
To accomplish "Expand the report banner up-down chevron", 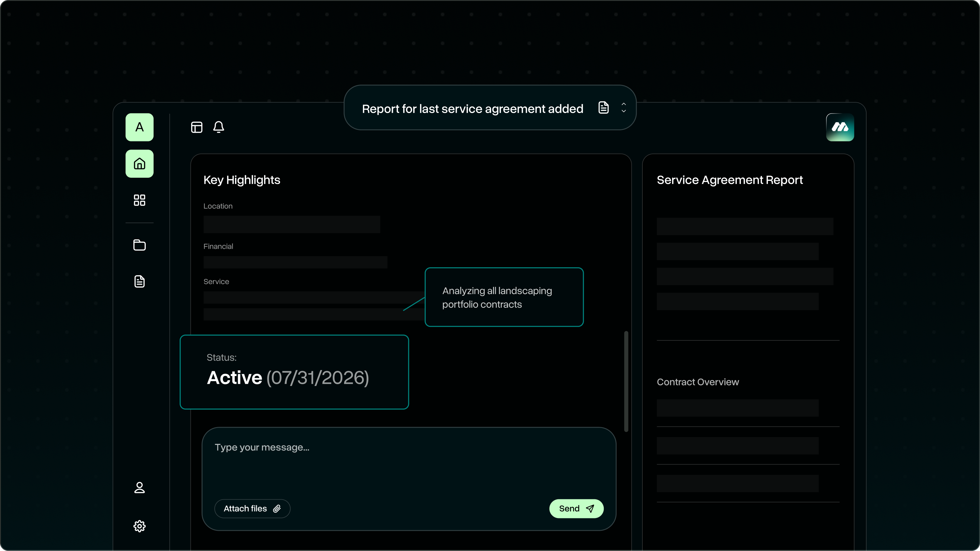I will (x=623, y=108).
